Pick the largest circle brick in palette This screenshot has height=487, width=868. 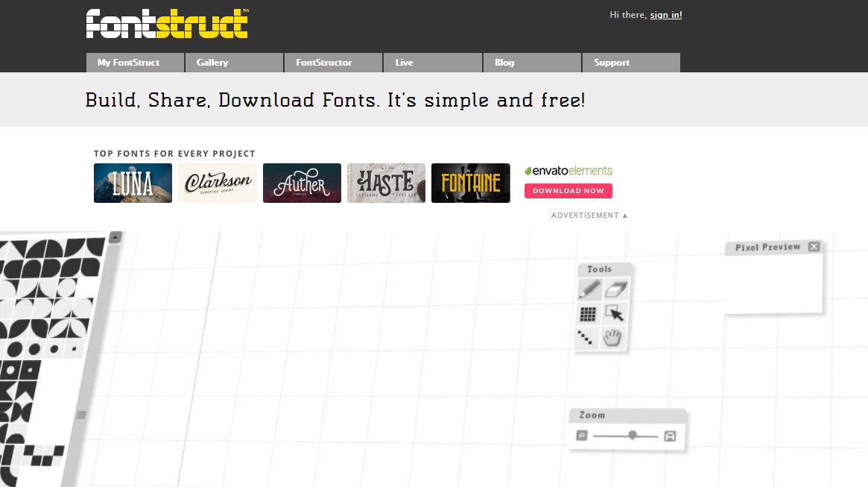click(14, 350)
